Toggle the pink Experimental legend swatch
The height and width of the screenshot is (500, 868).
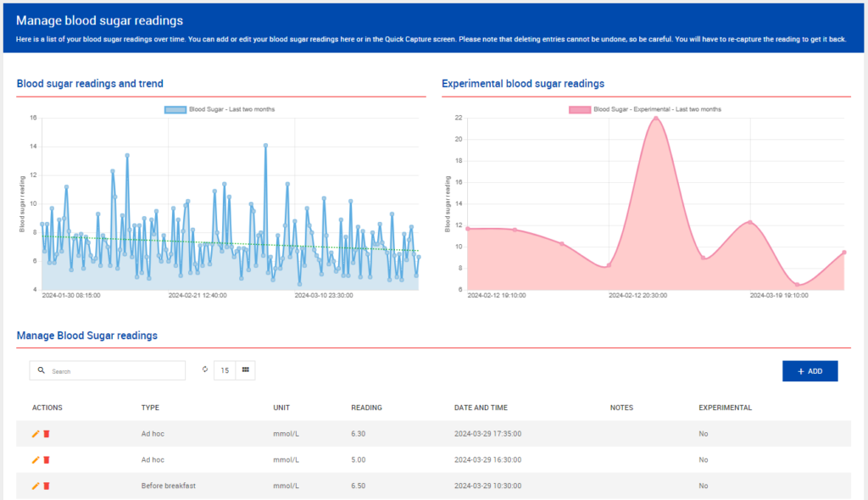[580, 109]
